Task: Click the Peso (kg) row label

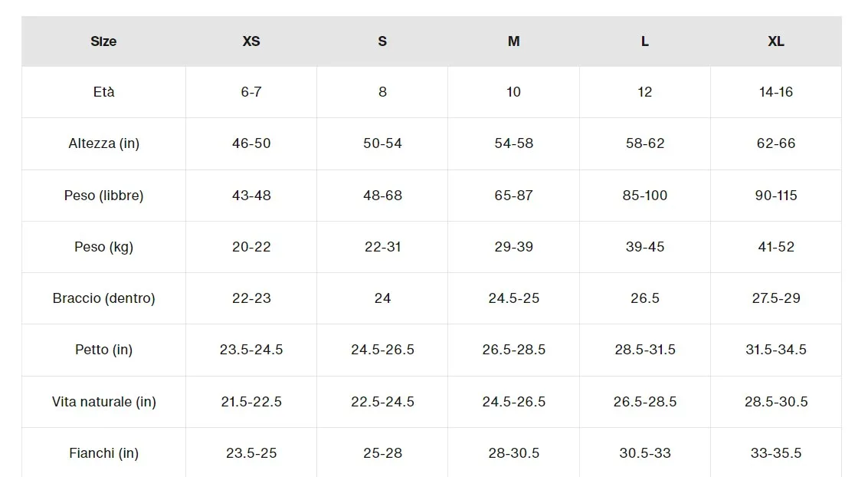Action: (x=103, y=247)
